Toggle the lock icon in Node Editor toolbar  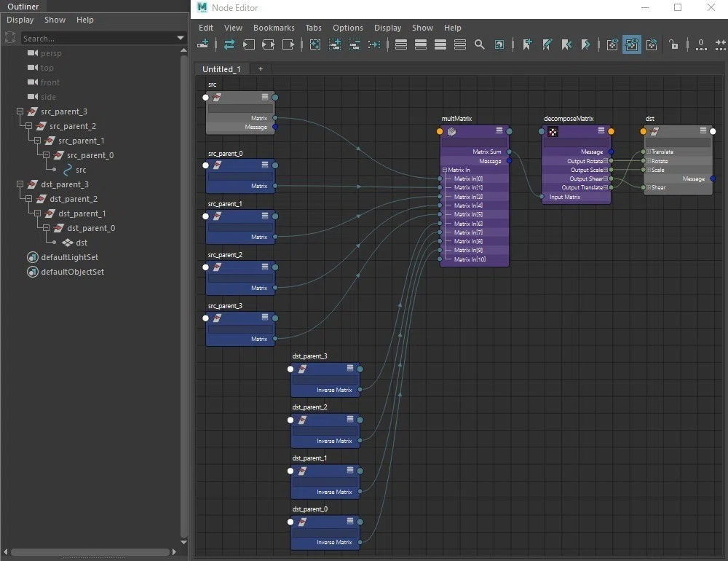pyautogui.click(x=673, y=44)
